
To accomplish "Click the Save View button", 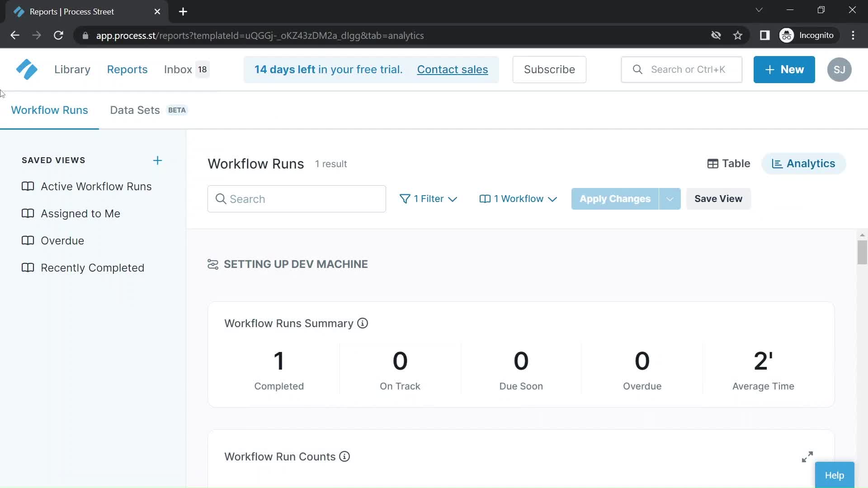I will click(718, 198).
